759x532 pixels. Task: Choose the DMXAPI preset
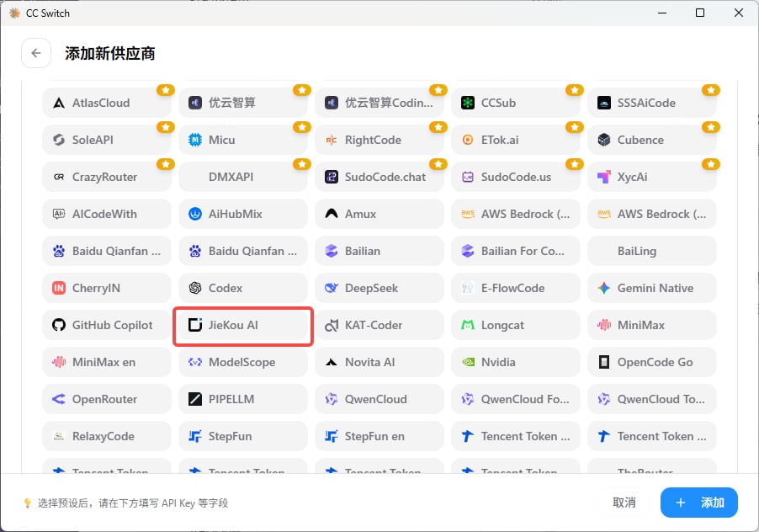[x=243, y=177]
